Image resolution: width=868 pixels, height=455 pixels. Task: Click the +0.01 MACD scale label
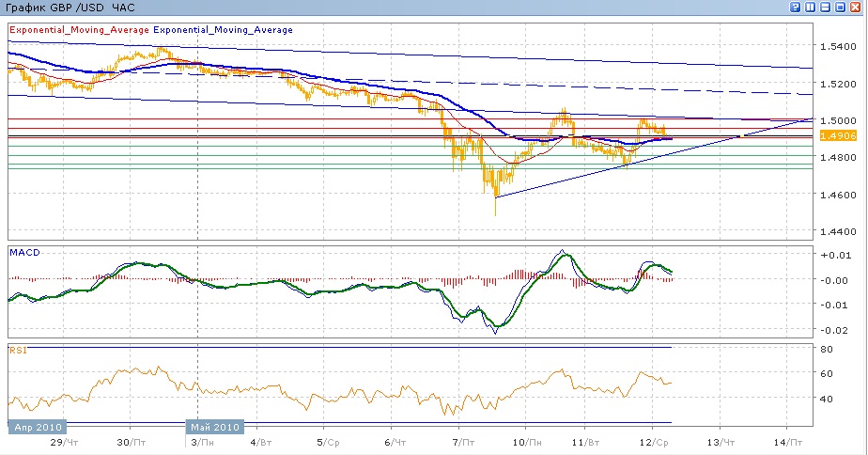point(834,256)
